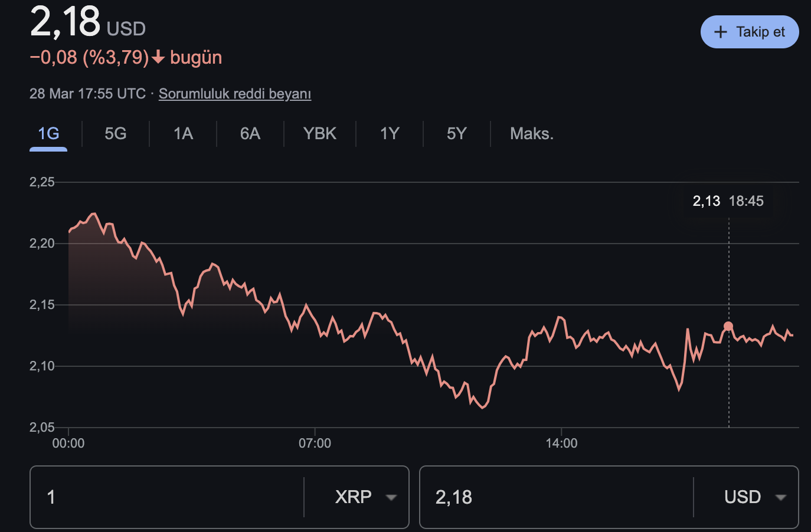The image size is (811, 532).
Task: Select the 1G time range tab
Action: click(x=48, y=133)
